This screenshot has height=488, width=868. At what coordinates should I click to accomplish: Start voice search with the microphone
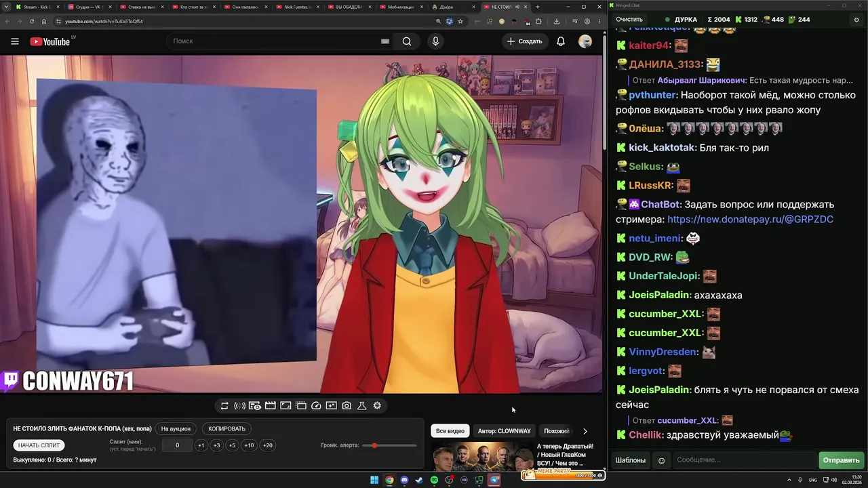click(435, 41)
